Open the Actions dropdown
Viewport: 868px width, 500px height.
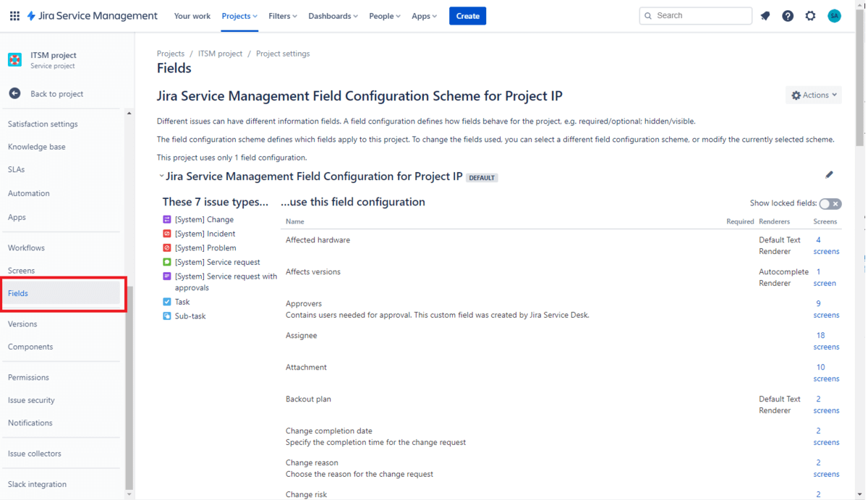[x=814, y=95]
